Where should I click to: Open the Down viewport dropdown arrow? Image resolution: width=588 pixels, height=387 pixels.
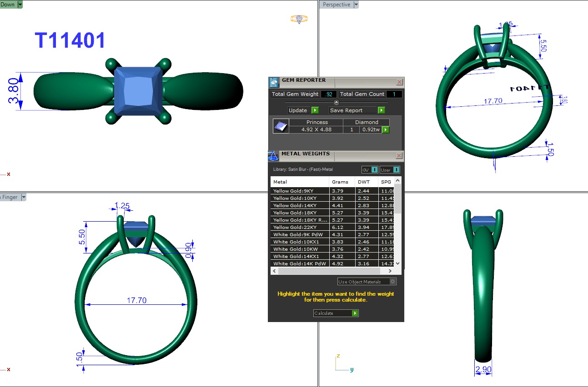pos(20,5)
